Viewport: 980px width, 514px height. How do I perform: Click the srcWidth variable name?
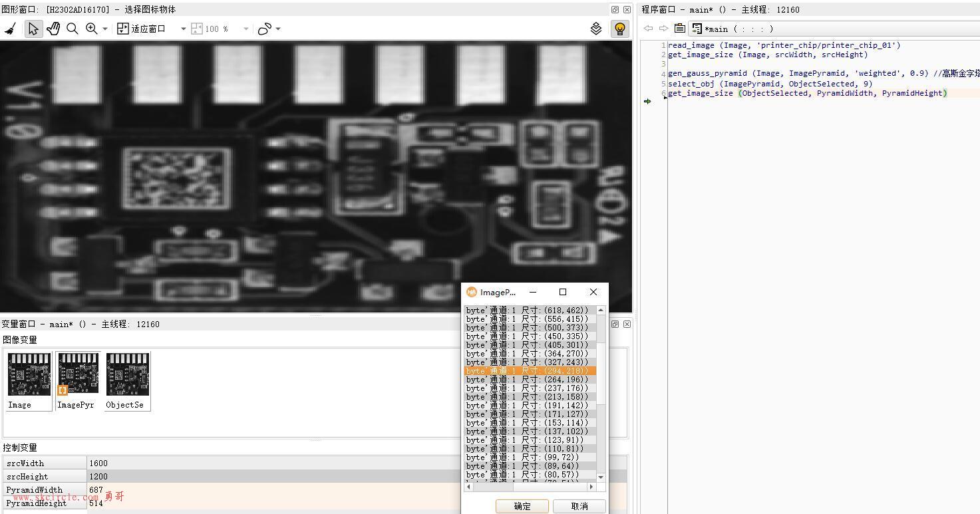25,463
